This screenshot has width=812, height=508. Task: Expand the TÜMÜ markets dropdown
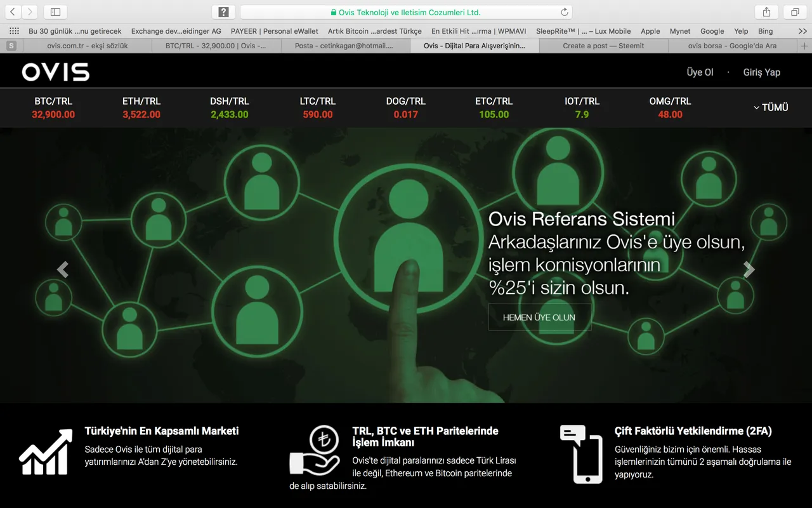click(771, 107)
